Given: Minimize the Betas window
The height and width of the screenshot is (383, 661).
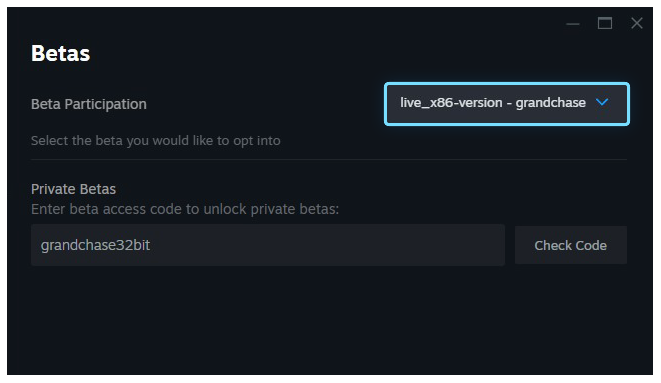Looking at the screenshot, I should (572, 24).
